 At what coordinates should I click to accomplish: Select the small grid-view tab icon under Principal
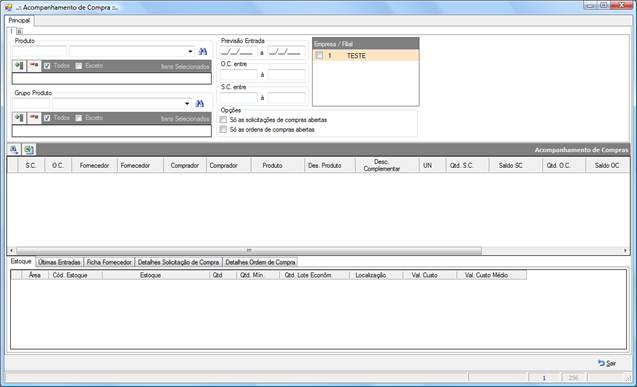pos(19,31)
